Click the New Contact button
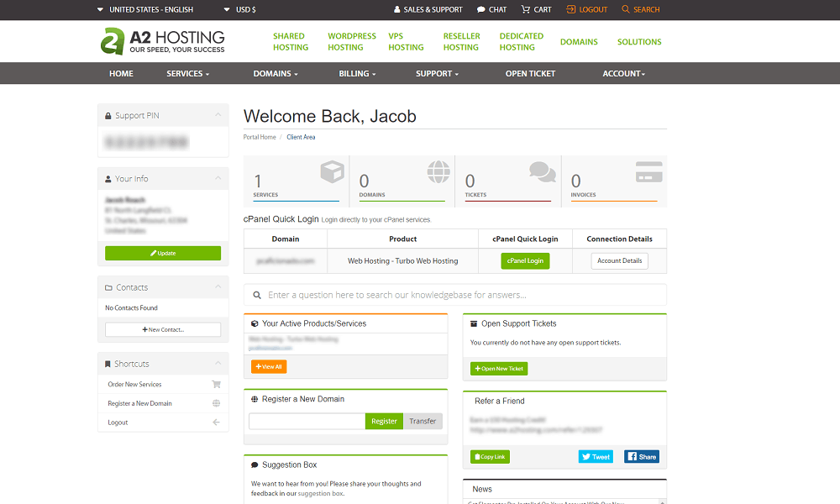Viewport: 840px width, 504px height. point(163,329)
